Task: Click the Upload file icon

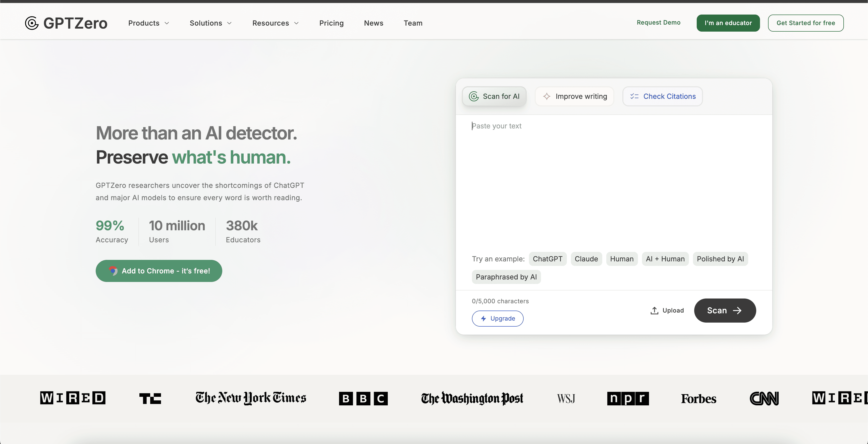Action: pos(654,310)
